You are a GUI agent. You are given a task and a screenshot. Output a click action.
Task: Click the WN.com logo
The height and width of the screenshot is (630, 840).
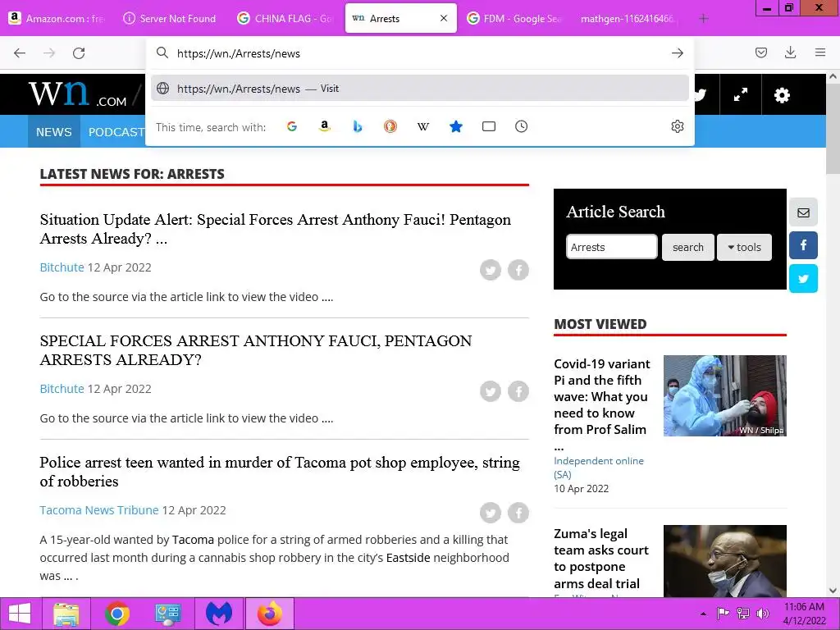point(77,95)
